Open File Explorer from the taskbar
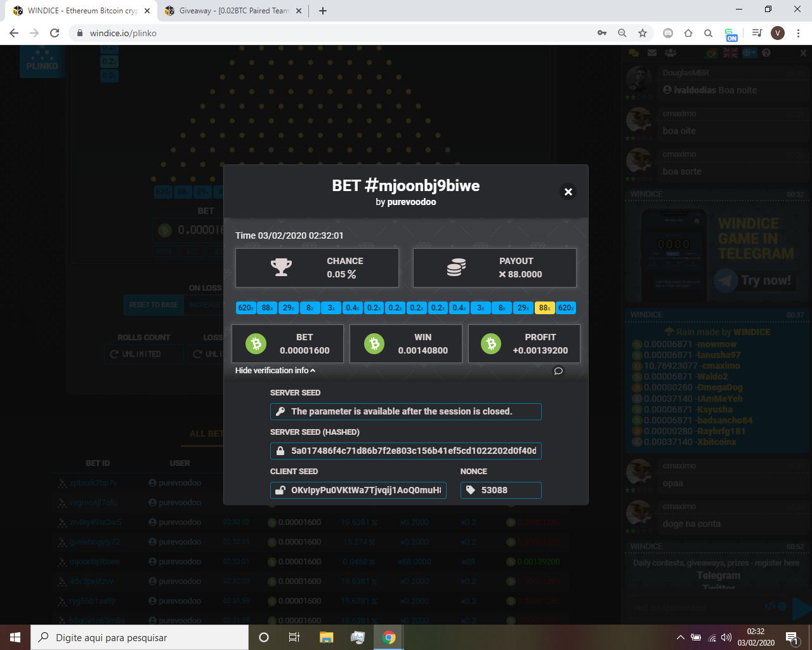 (326, 637)
